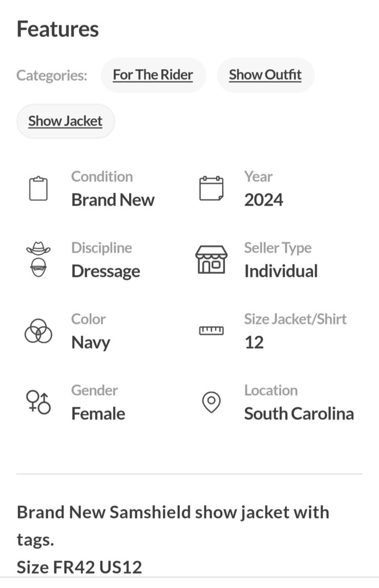Open the For The Rider category
The width and height of the screenshot is (379, 588).
click(153, 75)
